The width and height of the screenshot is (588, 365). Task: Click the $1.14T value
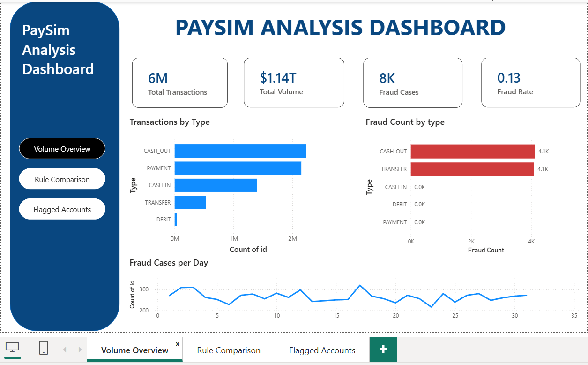tap(278, 78)
